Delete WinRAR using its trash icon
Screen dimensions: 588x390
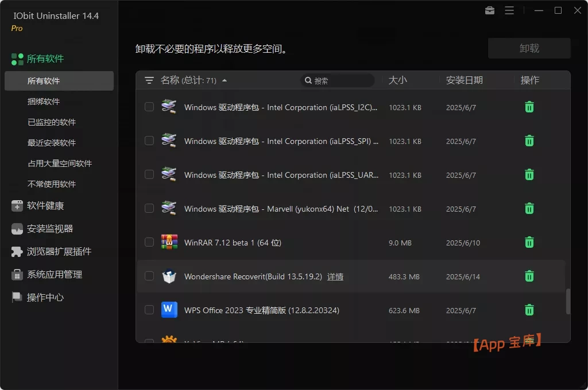(529, 242)
